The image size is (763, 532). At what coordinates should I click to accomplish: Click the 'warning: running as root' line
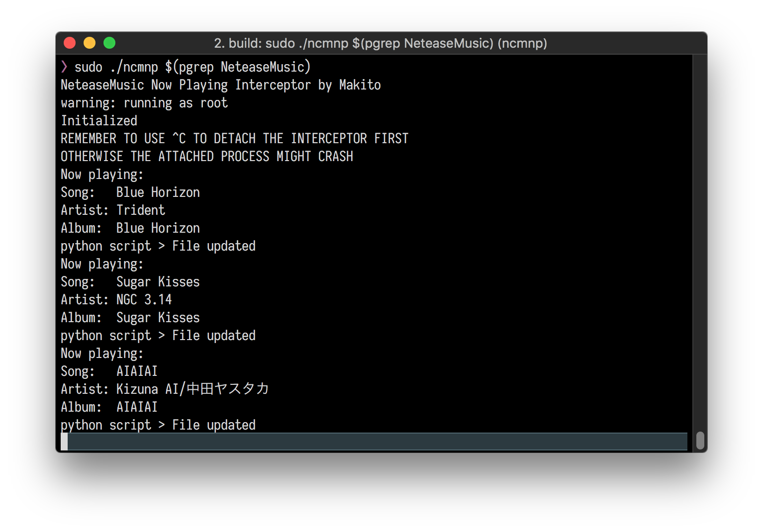[144, 103]
